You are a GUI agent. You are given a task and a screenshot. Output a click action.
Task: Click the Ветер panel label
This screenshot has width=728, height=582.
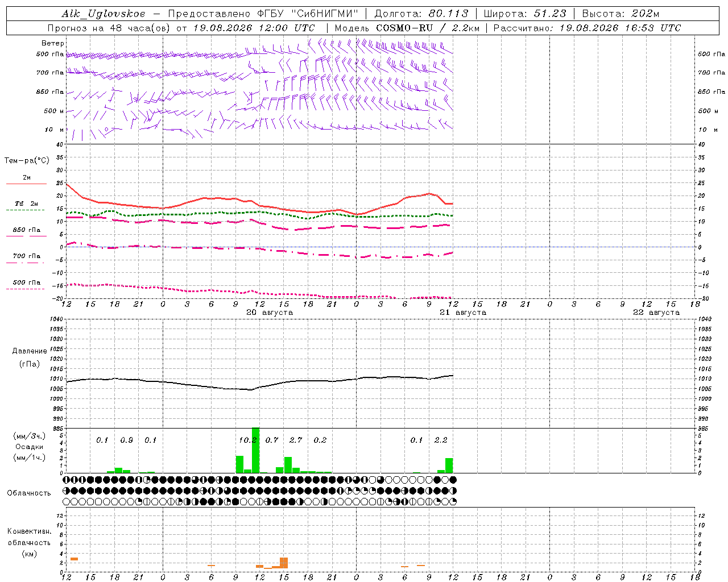point(52,43)
